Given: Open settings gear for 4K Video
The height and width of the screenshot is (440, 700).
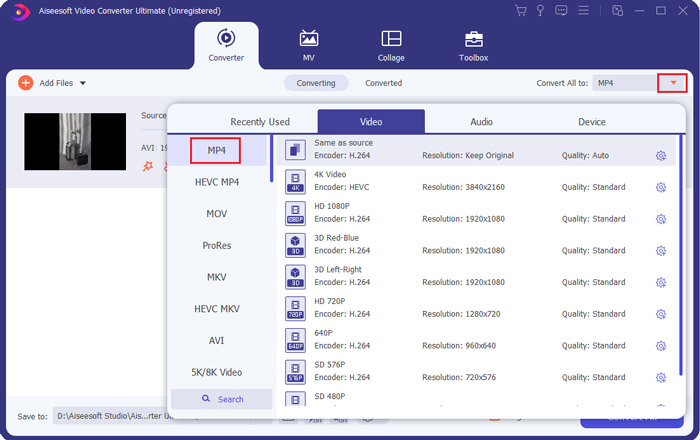Looking at the screenshot, I should pyautogui.click(x=661, y=187).
